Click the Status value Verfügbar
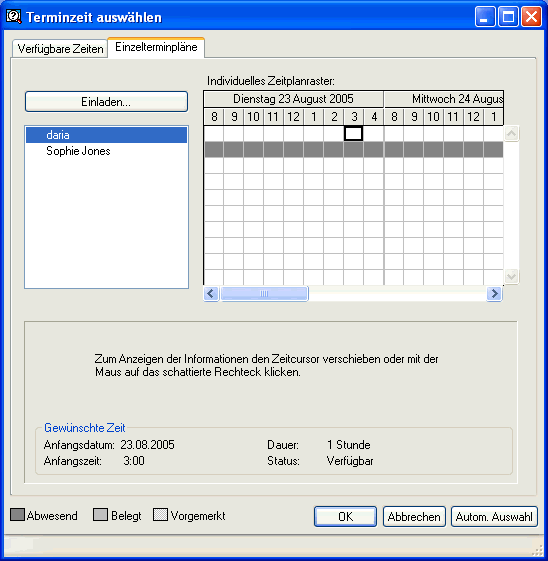548x561 pixels. click(x=350, y=461)
